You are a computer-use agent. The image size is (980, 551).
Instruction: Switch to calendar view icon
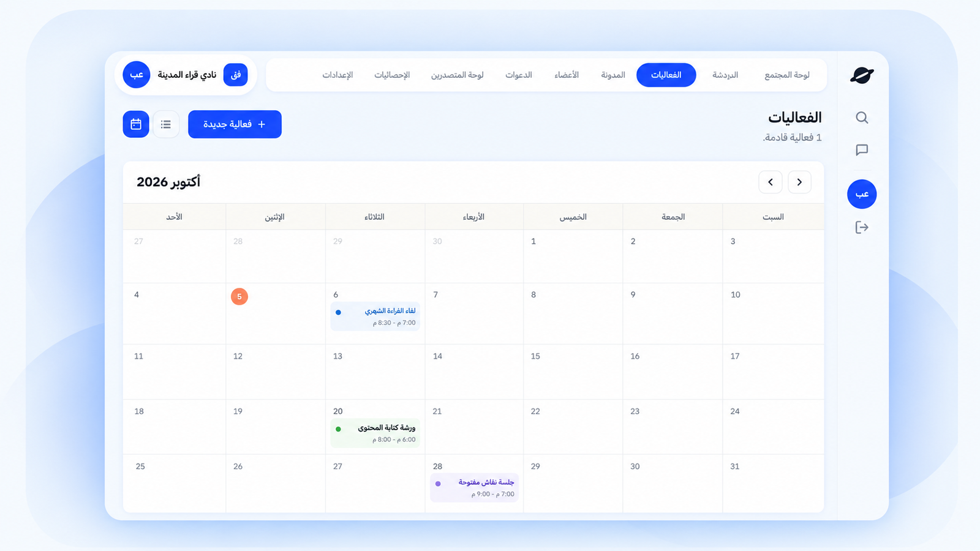[x=136, y=124]
